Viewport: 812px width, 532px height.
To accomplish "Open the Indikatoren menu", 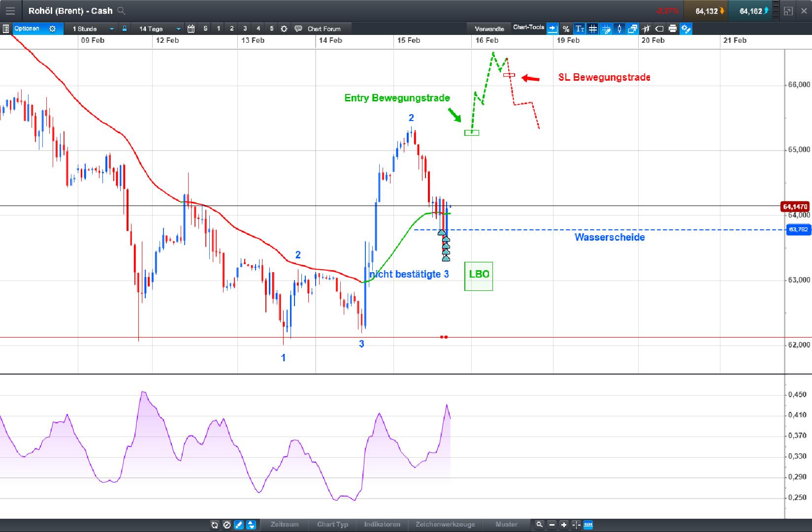I will [x=383, y=525].
